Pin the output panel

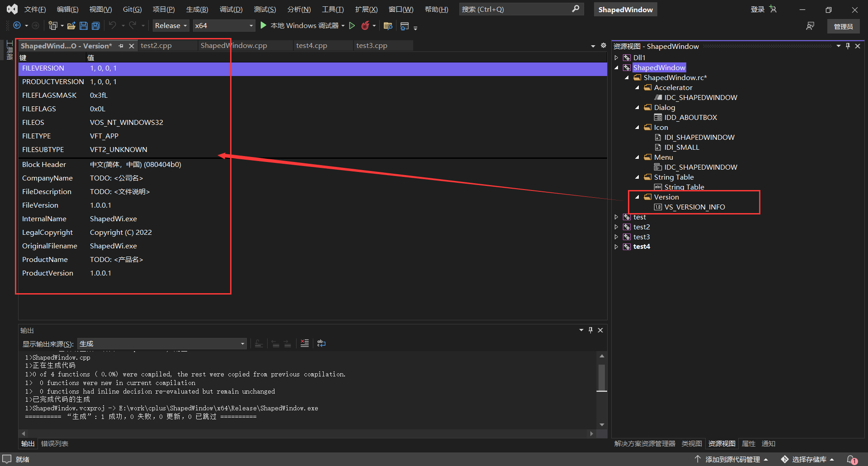pos(590,330)
